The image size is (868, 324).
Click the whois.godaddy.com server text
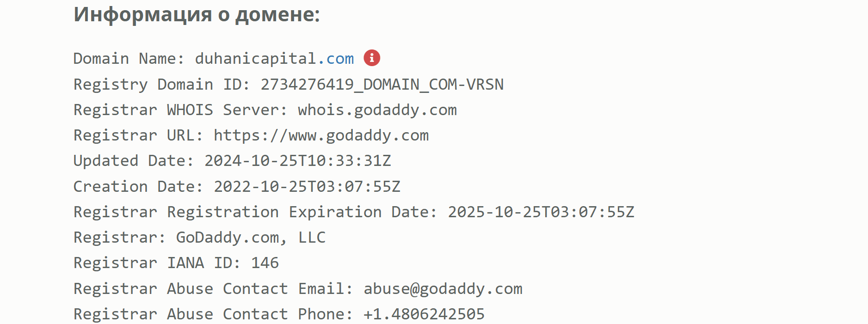(x=377, y=110)
